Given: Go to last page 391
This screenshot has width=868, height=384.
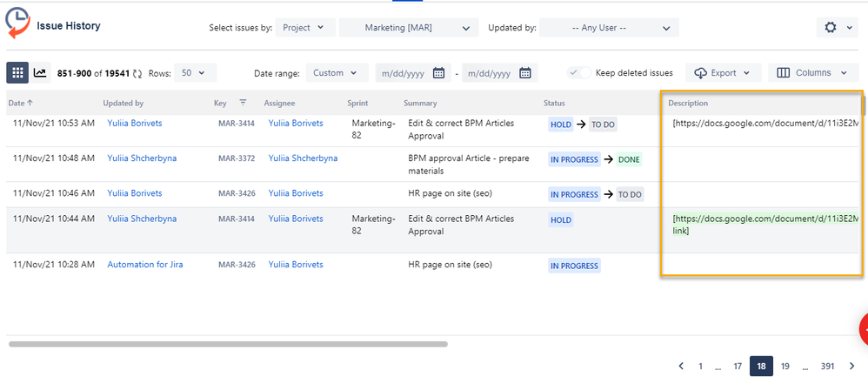Looking at the screenshot, I should (828, 366).
